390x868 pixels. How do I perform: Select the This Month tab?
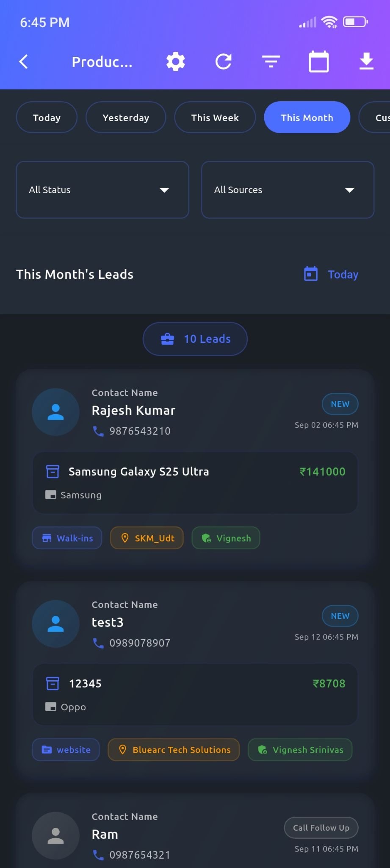click(307, 117)
